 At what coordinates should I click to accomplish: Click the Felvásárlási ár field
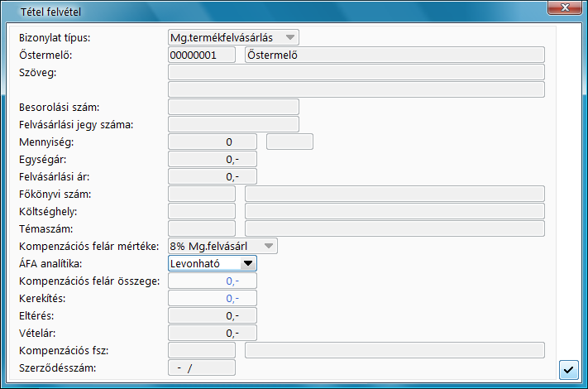point(212,176)
